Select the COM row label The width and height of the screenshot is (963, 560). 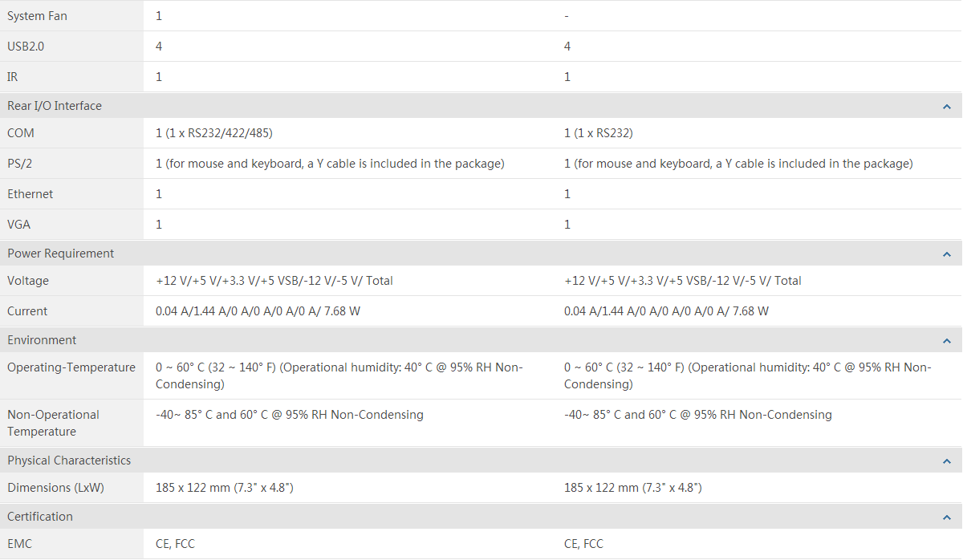pyautogui.click(x=21, y=133)
